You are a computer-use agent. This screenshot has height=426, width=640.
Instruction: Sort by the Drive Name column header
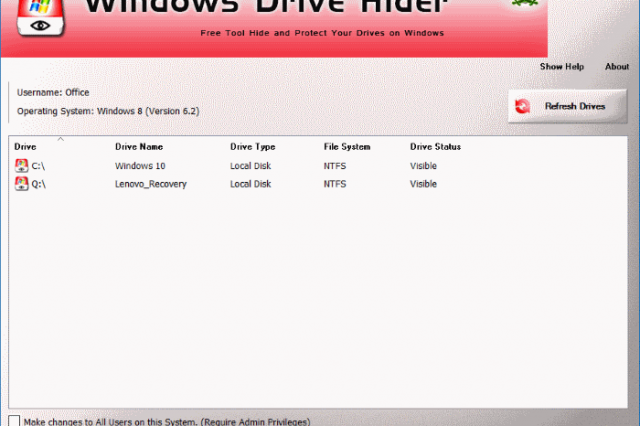(139, 146)
